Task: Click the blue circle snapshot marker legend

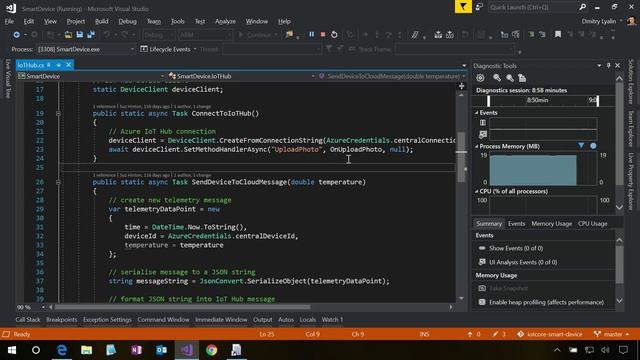Action: (593, 146)
